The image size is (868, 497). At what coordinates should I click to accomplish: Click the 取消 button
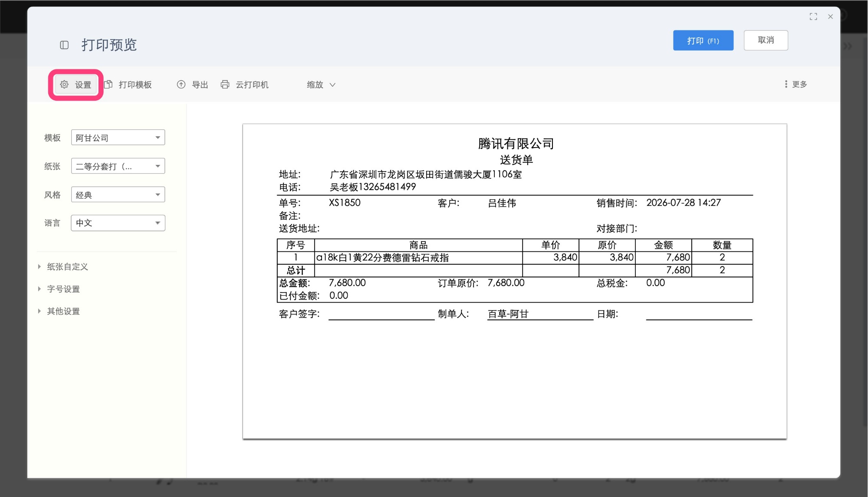(x=766, y=40)
